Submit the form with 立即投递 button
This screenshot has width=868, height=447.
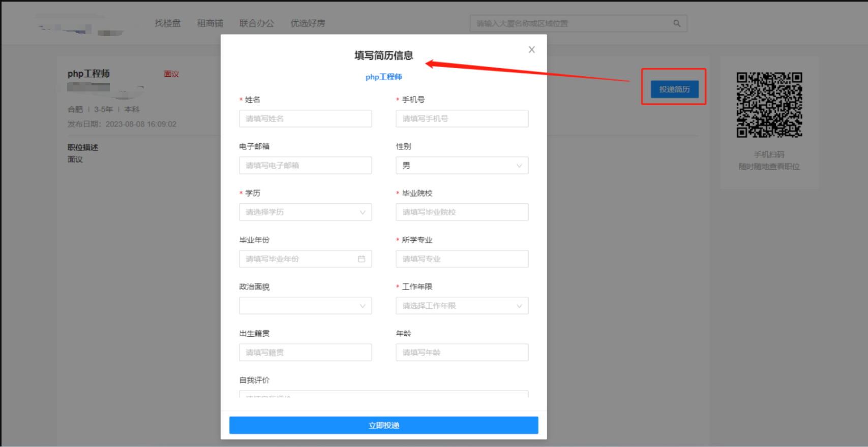tap(383, 425)
